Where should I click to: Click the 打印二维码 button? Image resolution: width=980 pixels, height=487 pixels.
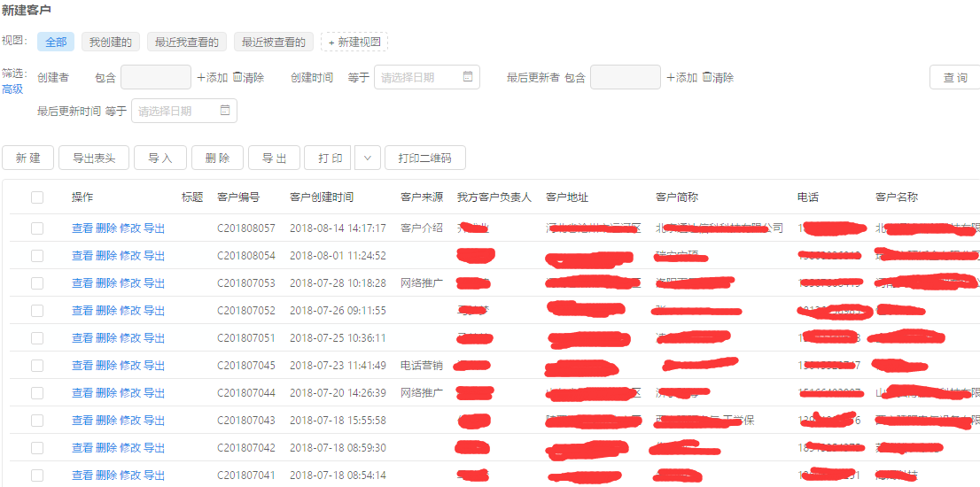coord(425,158)
